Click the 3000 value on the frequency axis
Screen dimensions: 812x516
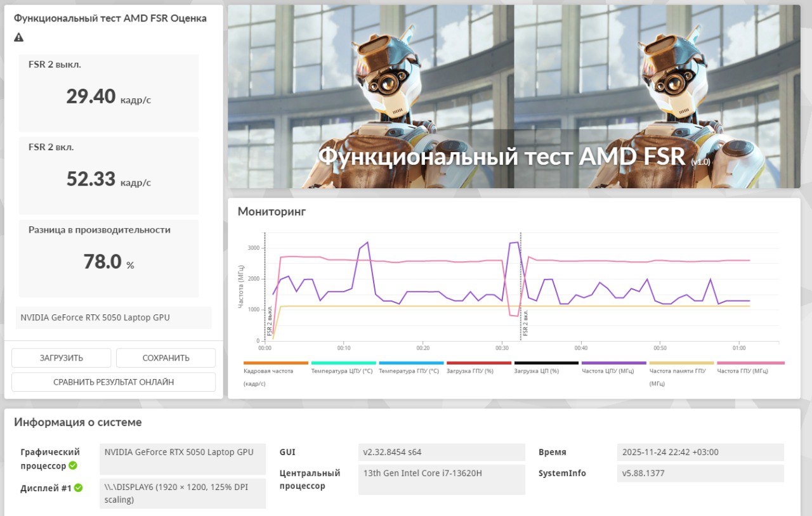point(254,248)
